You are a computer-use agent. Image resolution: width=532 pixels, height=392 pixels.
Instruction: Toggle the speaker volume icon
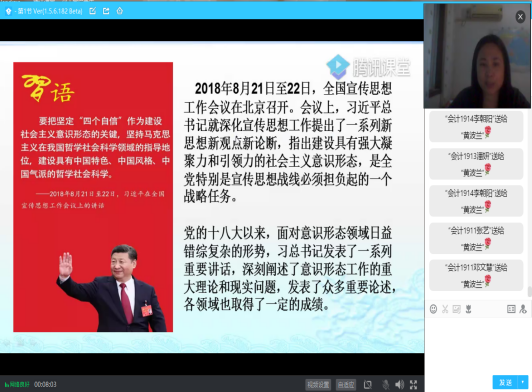point(399,385)
